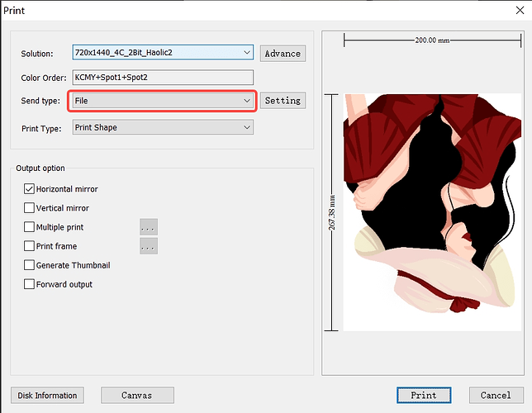Expand the Send type dropdown
Screen dimensions: 532x413
click(x=163, y=101)
